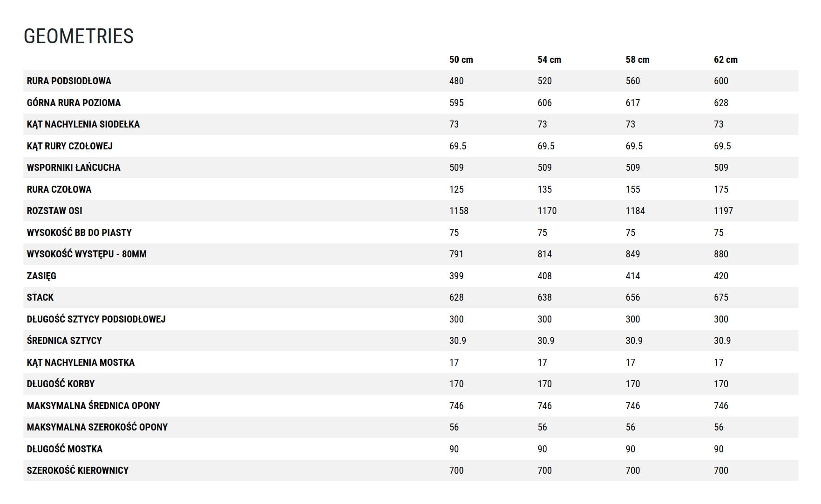
Task: Click the 1158 wheelbase value
Action: point(459,211)
